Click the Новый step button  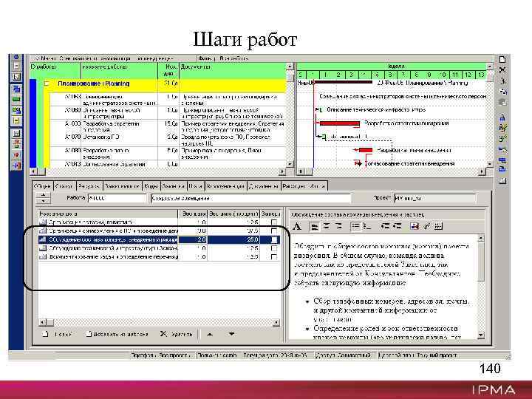pyautogui.click(x=58, y=334)
